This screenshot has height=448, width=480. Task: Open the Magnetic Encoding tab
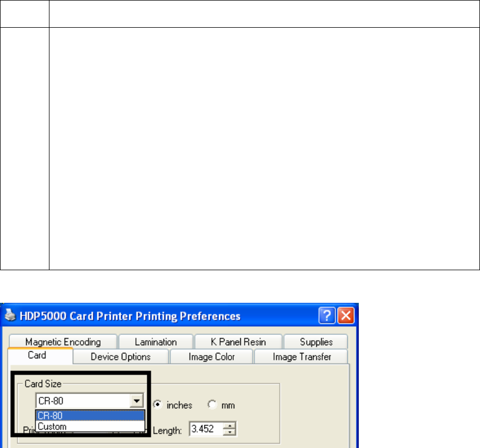click(63, 341)
